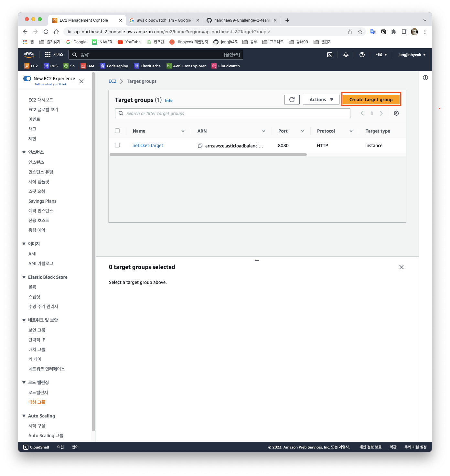Open the neticket-target link

point(148,146)
